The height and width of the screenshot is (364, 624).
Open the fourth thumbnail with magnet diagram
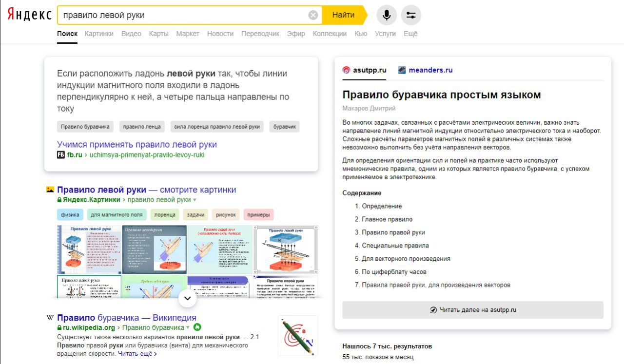point(286,249)
